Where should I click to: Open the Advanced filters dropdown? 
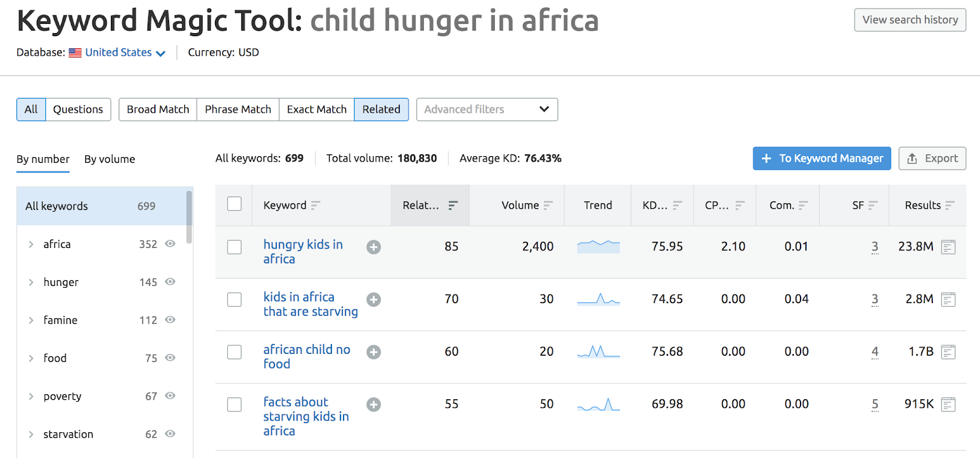click(x=487, y=110)
